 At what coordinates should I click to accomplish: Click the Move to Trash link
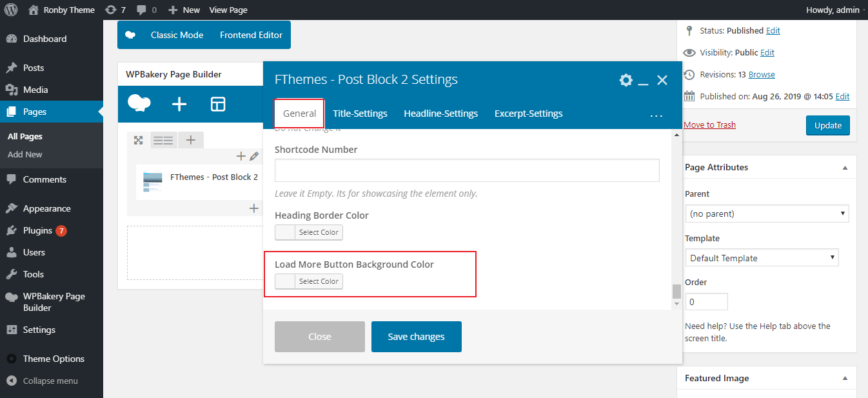coord(709,125)
